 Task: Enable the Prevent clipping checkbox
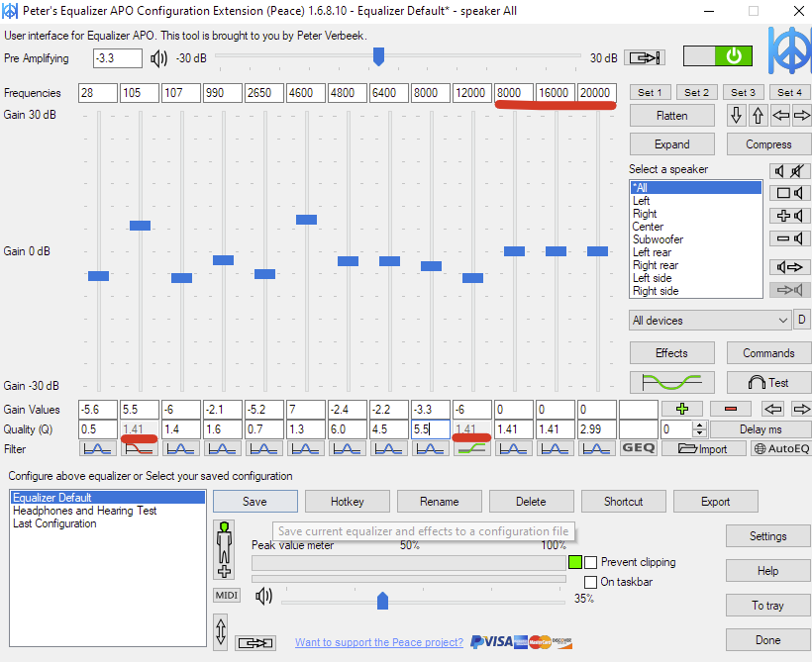(590, 562)
